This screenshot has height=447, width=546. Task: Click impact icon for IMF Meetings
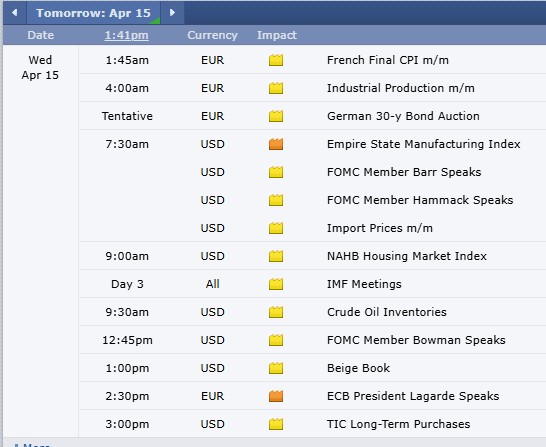click(276, 284)
